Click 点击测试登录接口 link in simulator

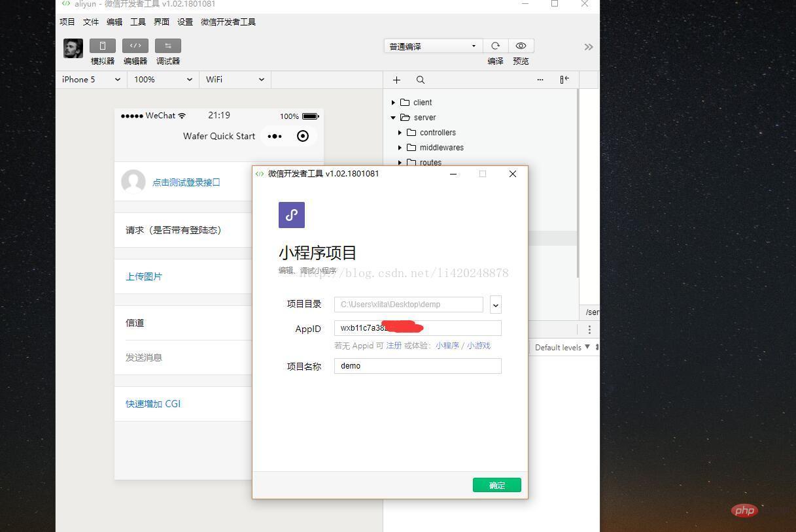click(x=186, y=182)
